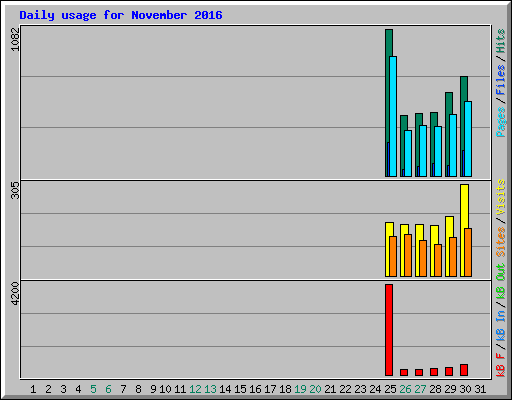
Task: Click the 'kB In' legend label
Action: pos(500,325)
